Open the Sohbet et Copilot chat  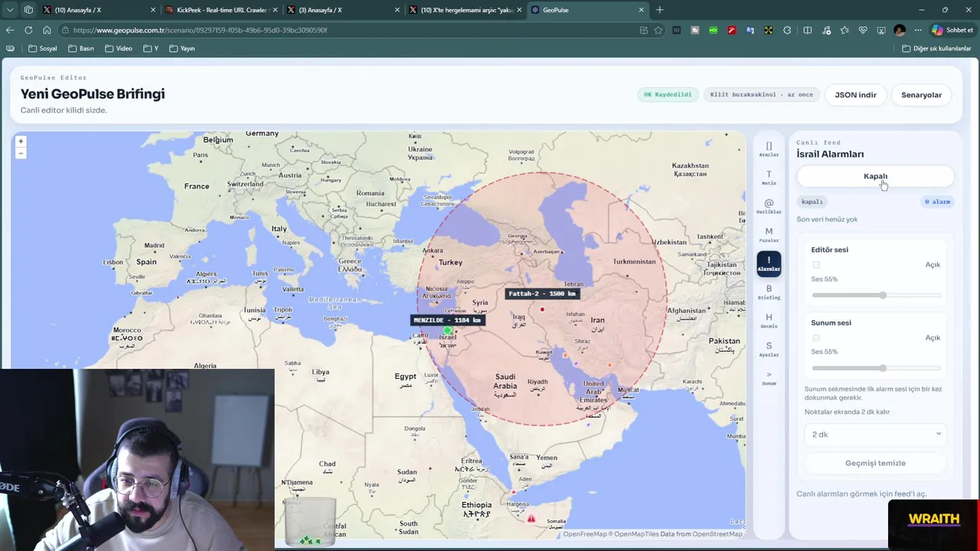pyautogui.click(x=952, y=30)
